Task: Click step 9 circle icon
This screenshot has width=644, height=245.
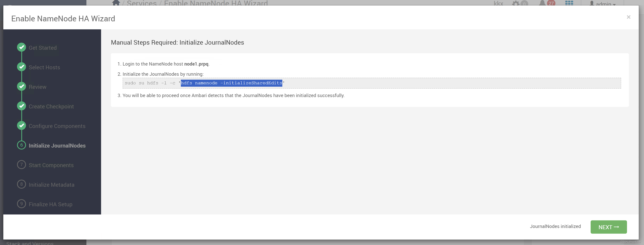Action: (22, 204)
